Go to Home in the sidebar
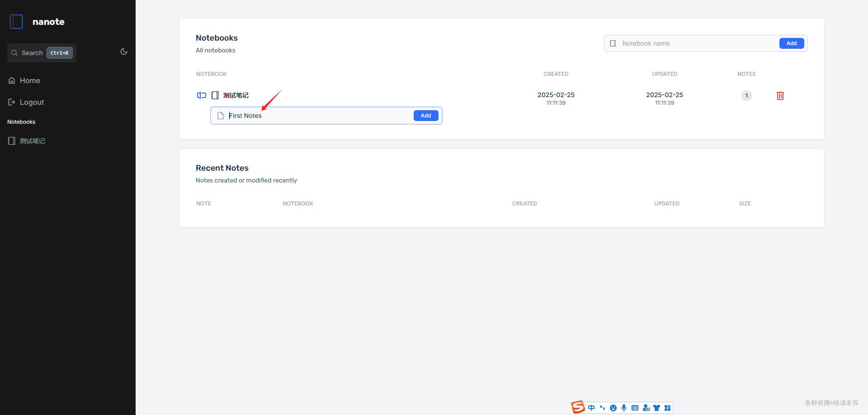This screenshot has height=415, width=868. point(24,80)
